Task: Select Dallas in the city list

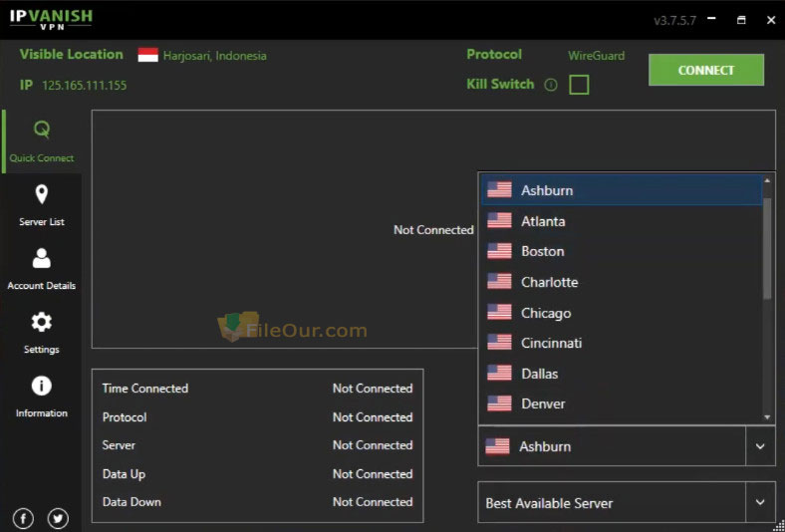Action: [621, 374]
